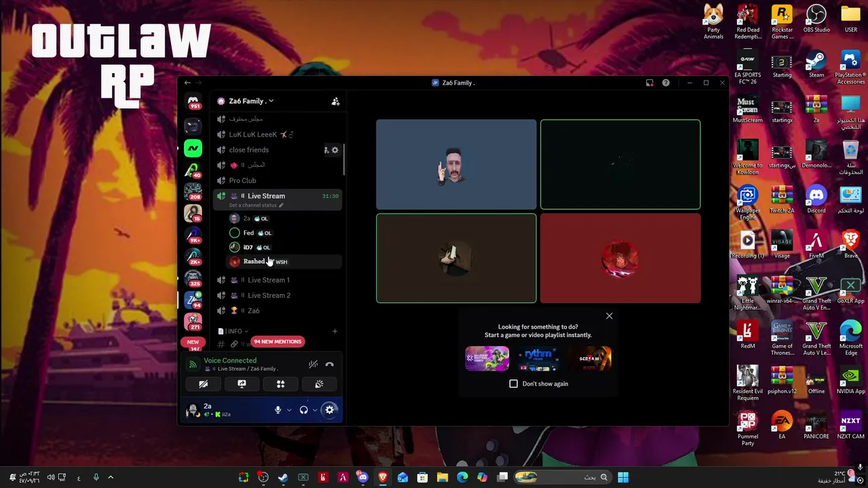Select user Fed in Live Stream channel
The width and height of the screenshot is (868, 488).
(285, 233)
